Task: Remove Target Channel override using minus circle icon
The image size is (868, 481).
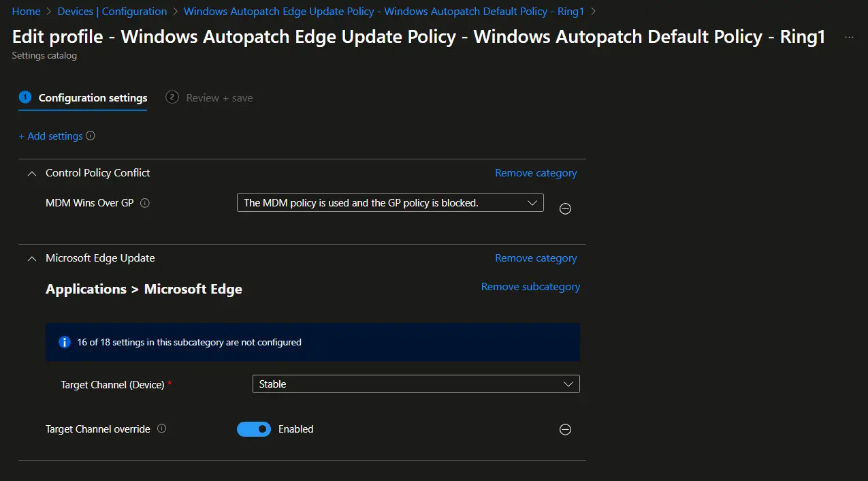Action: click(565, 429)
